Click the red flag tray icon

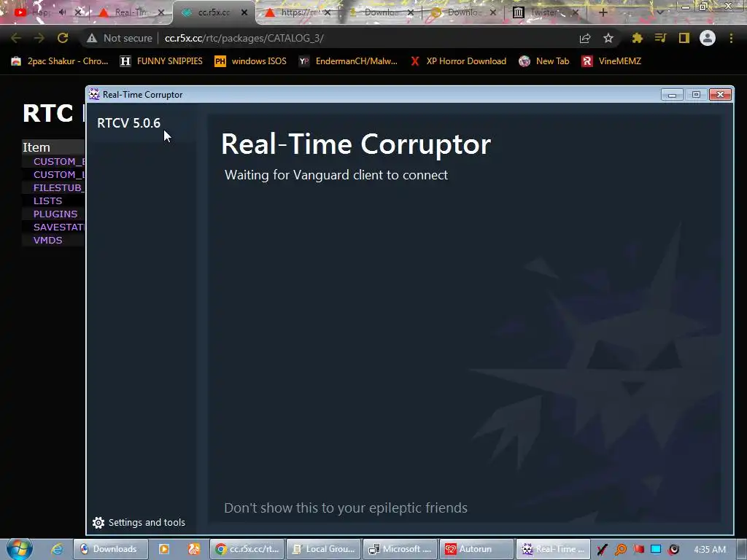[x=638, y=549]
